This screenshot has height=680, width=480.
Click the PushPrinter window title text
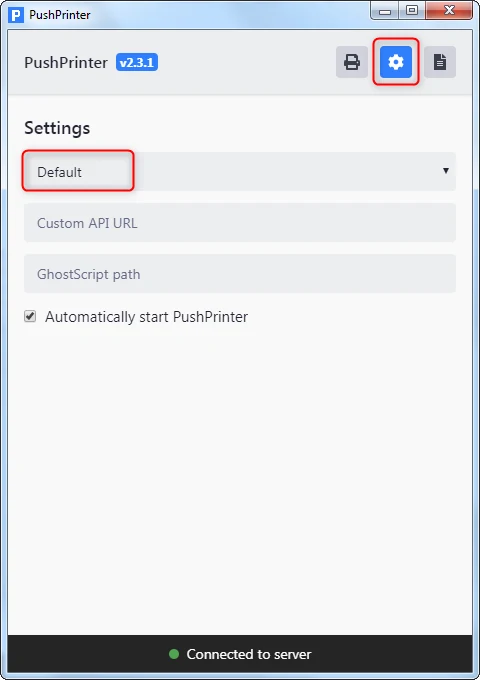[x=60, y=15]
